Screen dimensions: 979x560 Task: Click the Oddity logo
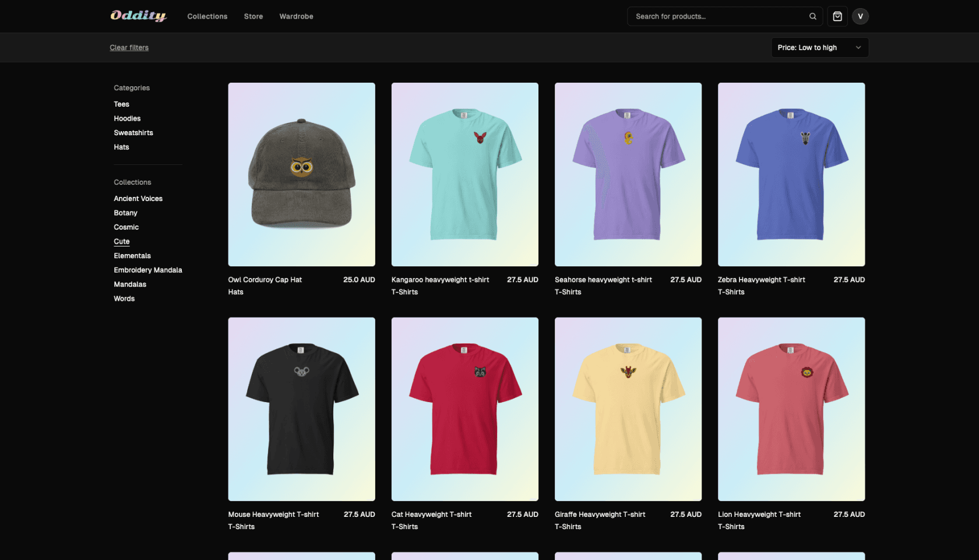coord(138,16)
